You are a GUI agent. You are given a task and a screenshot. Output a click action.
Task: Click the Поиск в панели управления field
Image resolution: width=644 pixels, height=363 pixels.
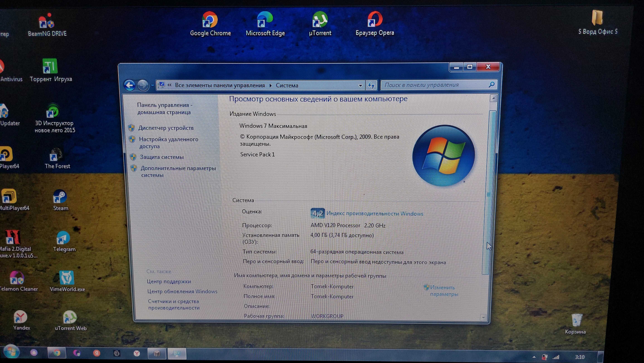click(439, 85)
